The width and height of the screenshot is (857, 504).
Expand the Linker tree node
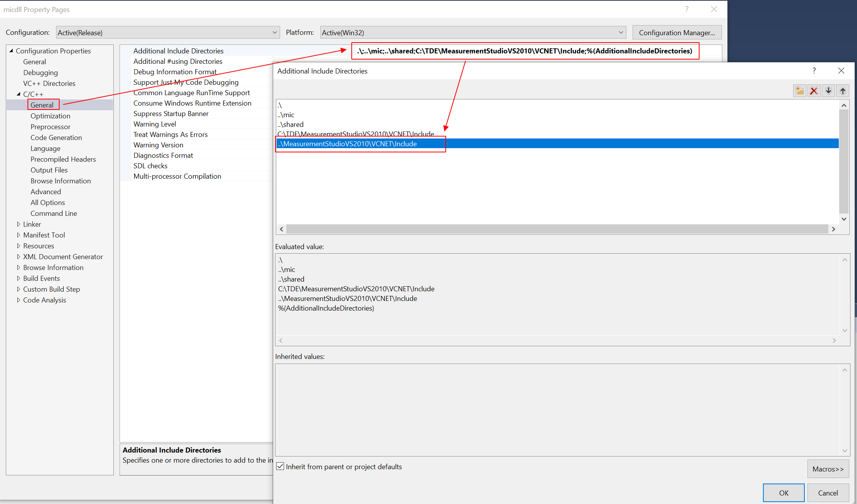[19, 224]
